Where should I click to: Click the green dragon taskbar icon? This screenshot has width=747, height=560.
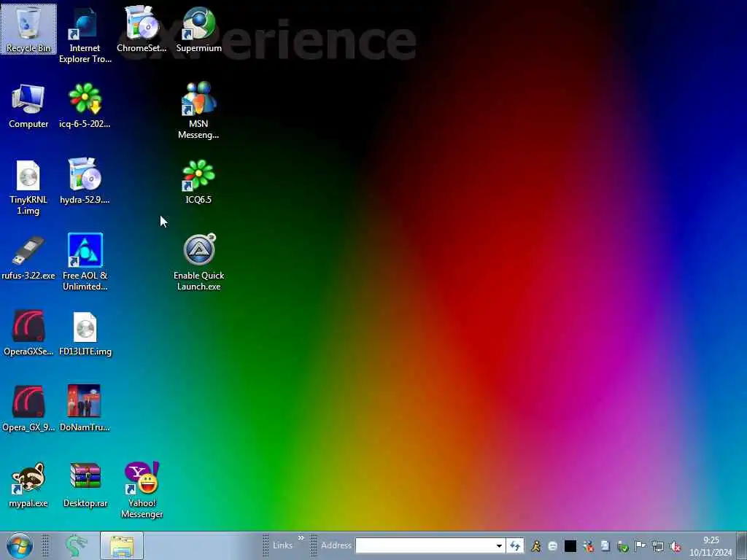tap(75, 545)
